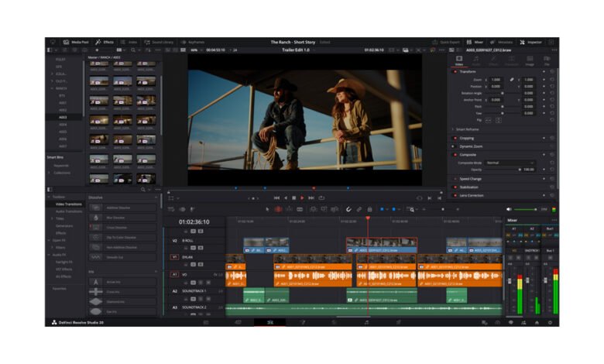Click the Smooth Cut transition

(122, 257)
